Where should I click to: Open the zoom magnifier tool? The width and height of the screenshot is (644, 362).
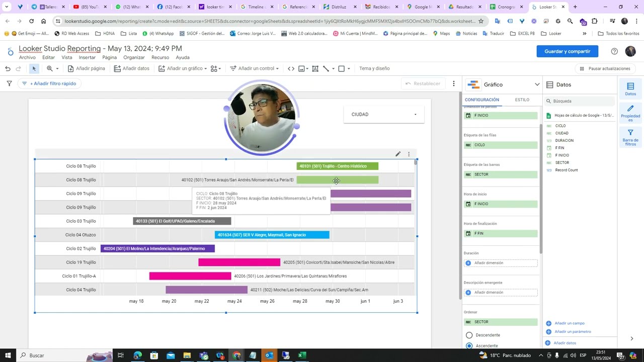[x=49, y=68]
